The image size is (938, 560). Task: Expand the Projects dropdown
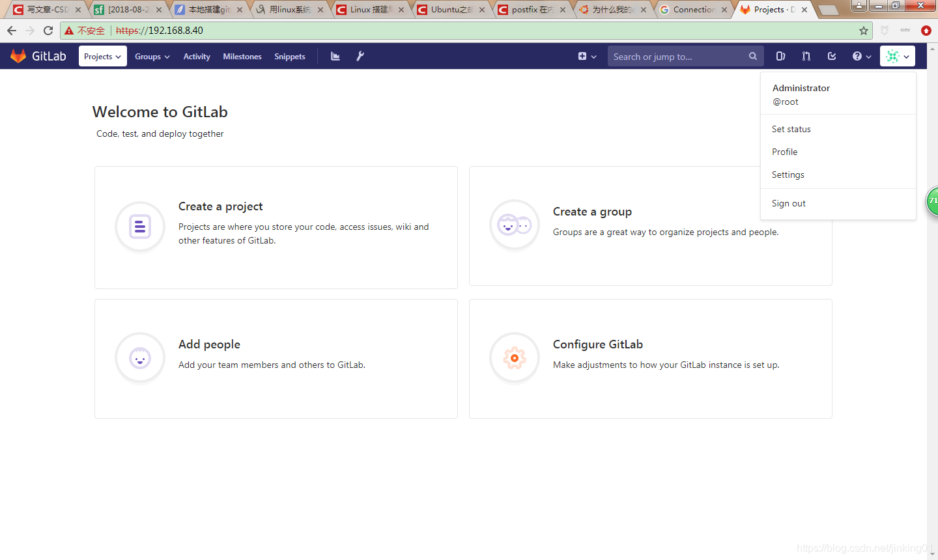103,57
